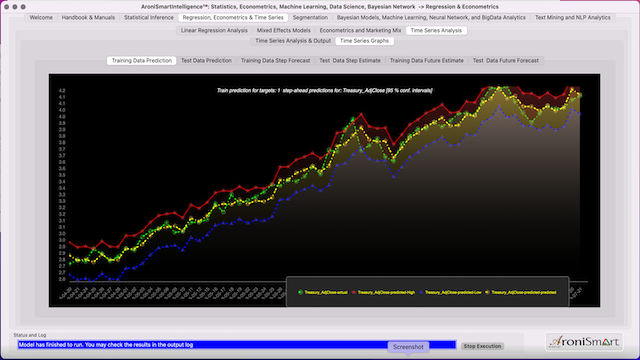
Task: Click the Treasury_AdjClose-predicted-High legend label
Action: [387, 292]
